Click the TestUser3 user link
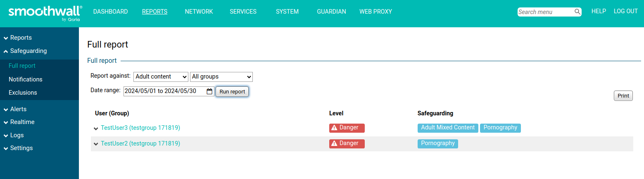The height and width of the screenshot is (179, 644). tap(140, 128)
